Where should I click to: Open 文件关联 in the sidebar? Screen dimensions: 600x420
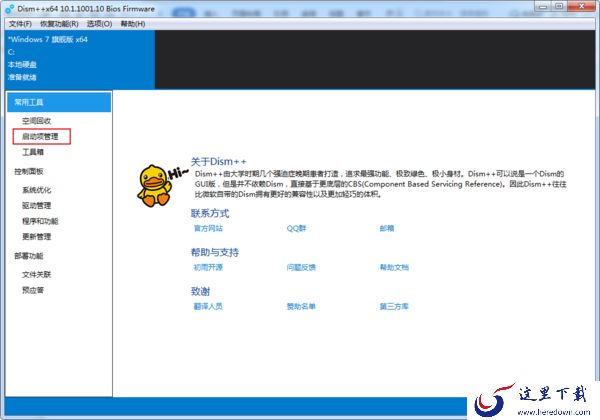(x=37, y=274)
